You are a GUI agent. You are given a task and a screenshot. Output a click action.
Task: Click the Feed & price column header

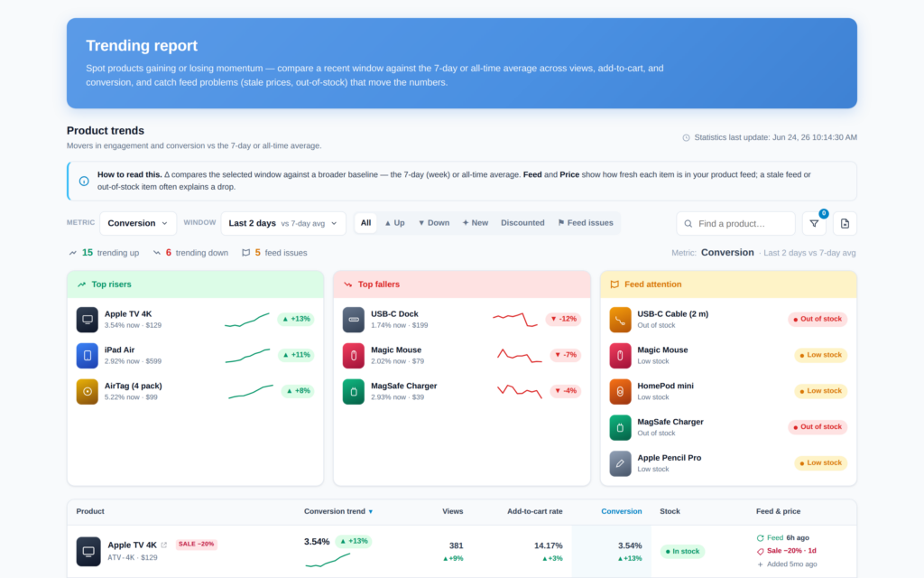click(x=778, y=511)
